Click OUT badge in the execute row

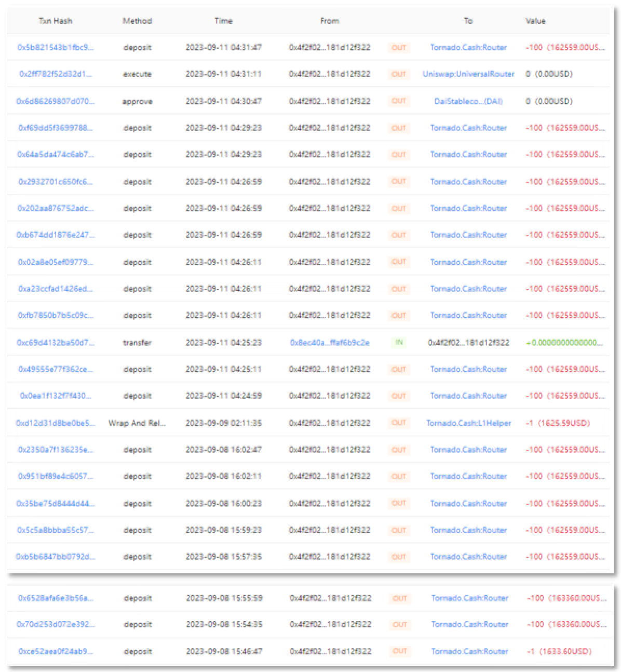399,74
